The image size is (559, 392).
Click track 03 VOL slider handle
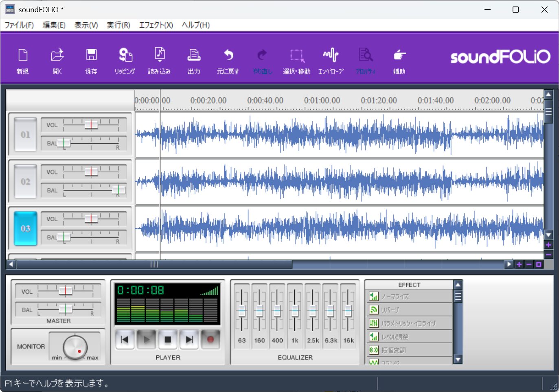(91, 219)
